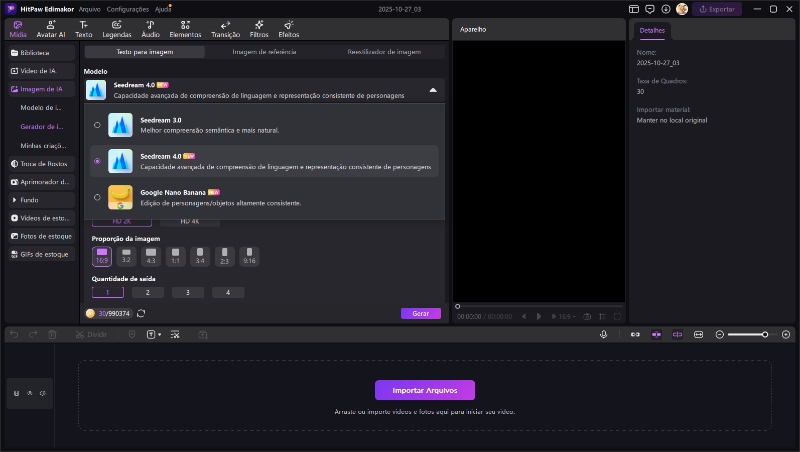800x452 pixels.
Task: Open the Efeitos panel
Action: pyautogui.click(x=288, y=28)
